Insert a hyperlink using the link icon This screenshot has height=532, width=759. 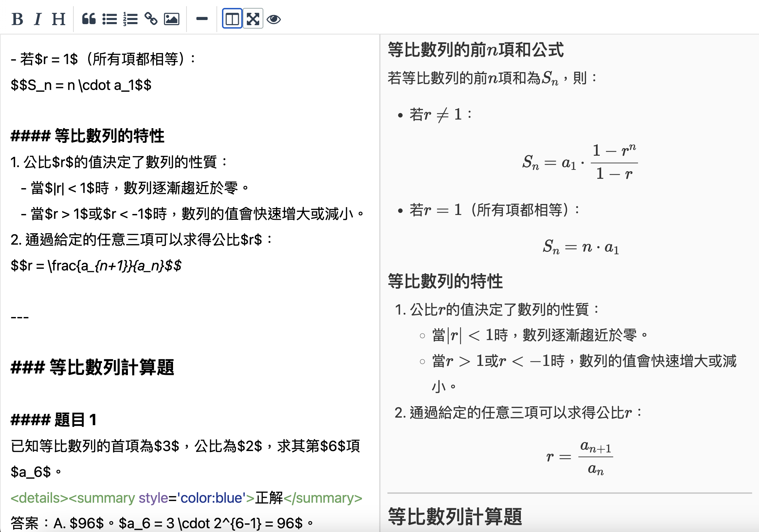click(151, 19)
